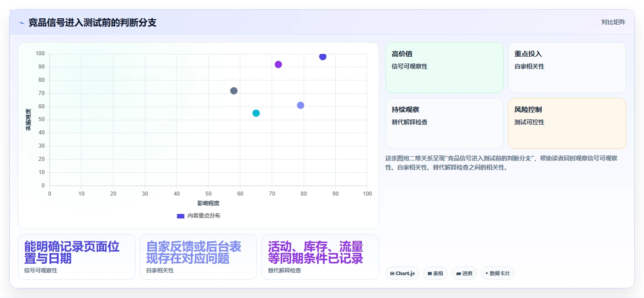
Task: Click the Chart.js tag icon
Action: click(392, 273)
